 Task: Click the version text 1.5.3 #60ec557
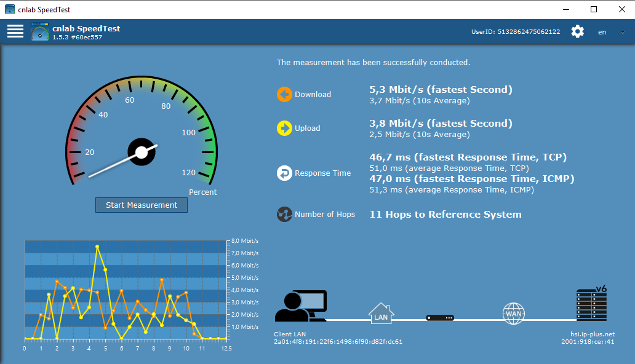78,38
